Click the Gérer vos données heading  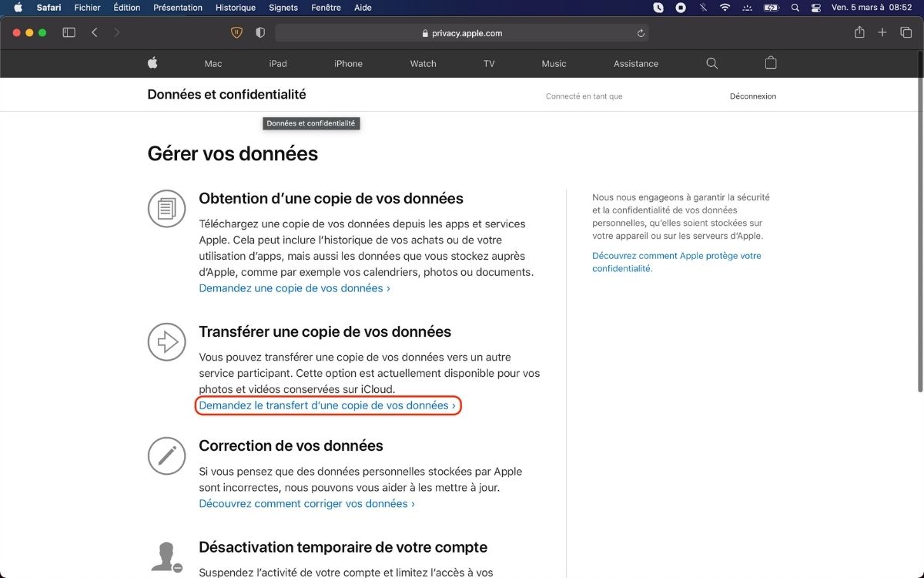click(x=233, y=154)
